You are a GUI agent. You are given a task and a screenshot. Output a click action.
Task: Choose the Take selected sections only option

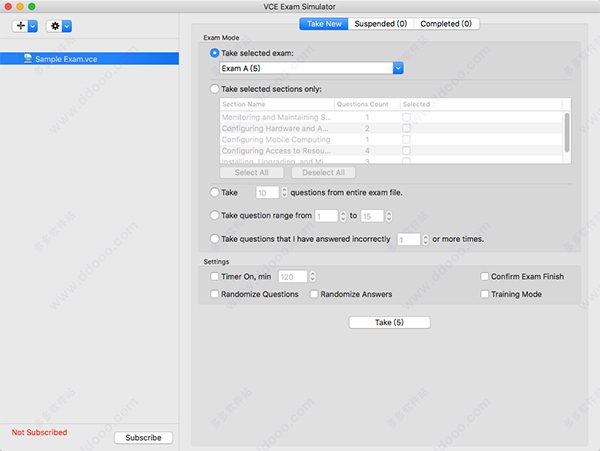coord(215,89)
